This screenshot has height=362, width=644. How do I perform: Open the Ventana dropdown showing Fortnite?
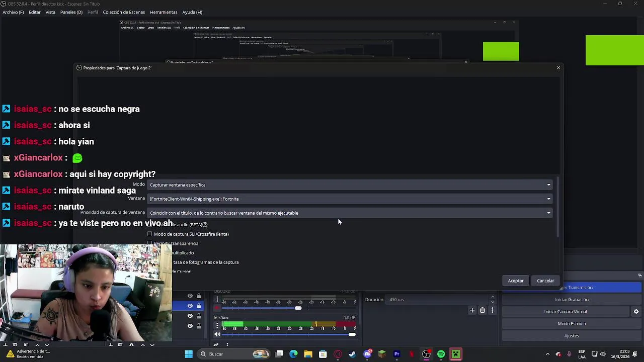(x=350, y=199)
